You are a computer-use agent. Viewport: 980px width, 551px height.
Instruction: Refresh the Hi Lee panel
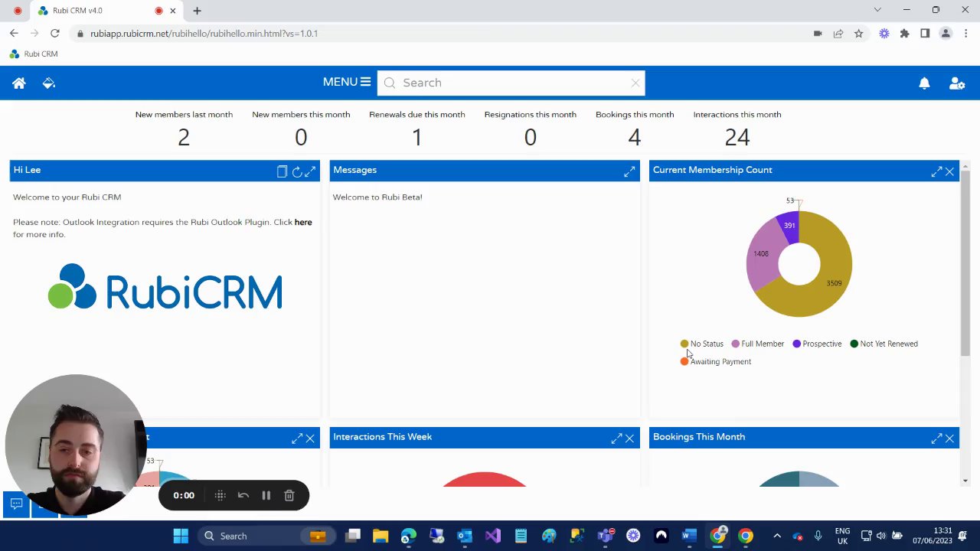(296, 171)
